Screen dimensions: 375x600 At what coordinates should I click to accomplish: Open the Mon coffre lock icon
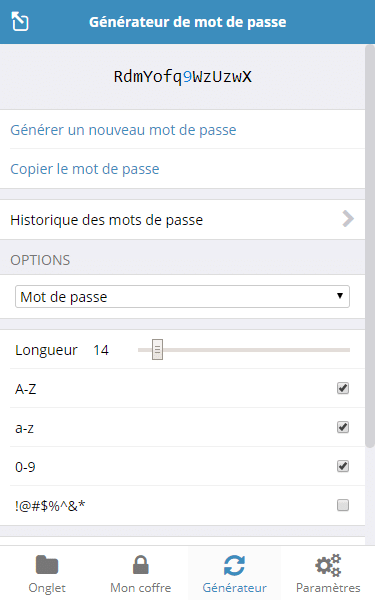pos(140,565)
